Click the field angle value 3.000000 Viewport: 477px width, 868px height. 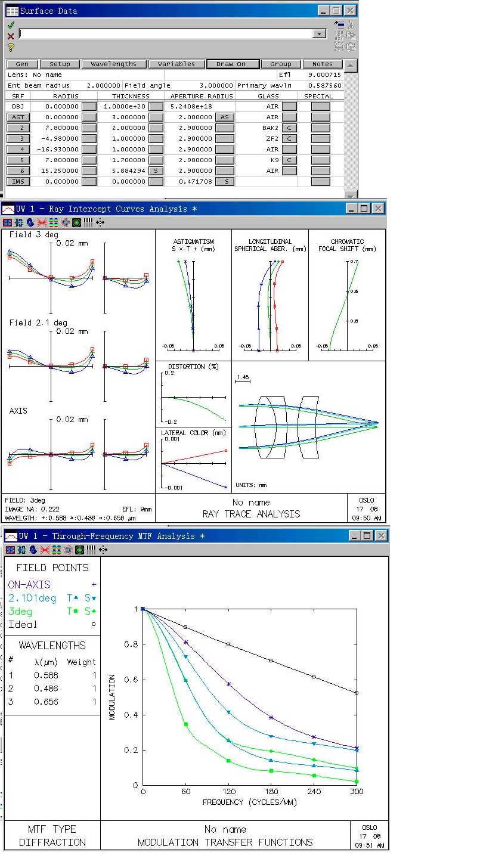click(216, 85)
